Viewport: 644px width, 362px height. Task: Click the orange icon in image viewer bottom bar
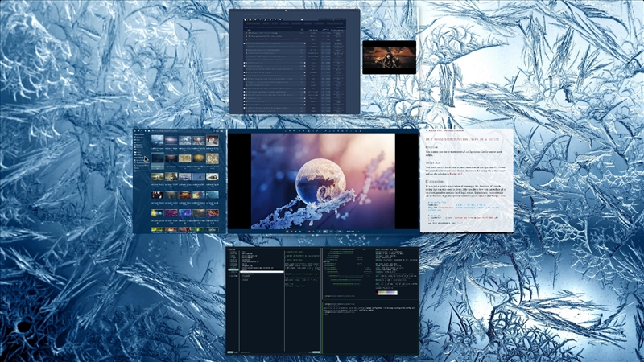pos(287,232)
